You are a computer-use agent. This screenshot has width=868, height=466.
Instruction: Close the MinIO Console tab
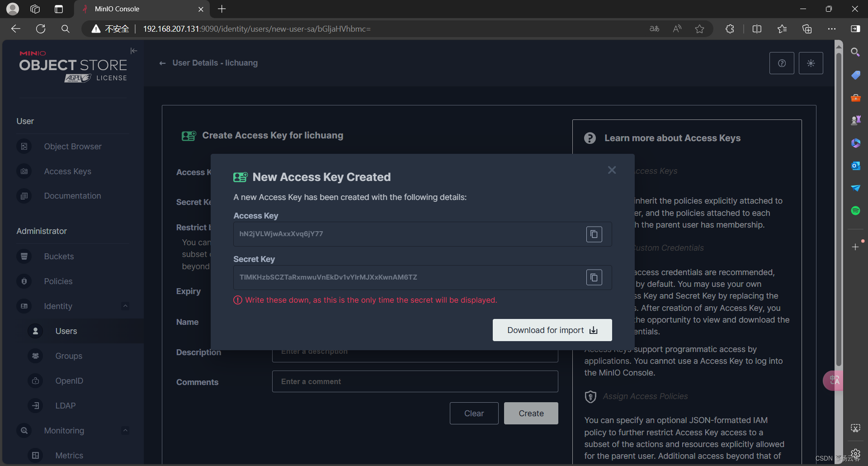tap(201, 9)
